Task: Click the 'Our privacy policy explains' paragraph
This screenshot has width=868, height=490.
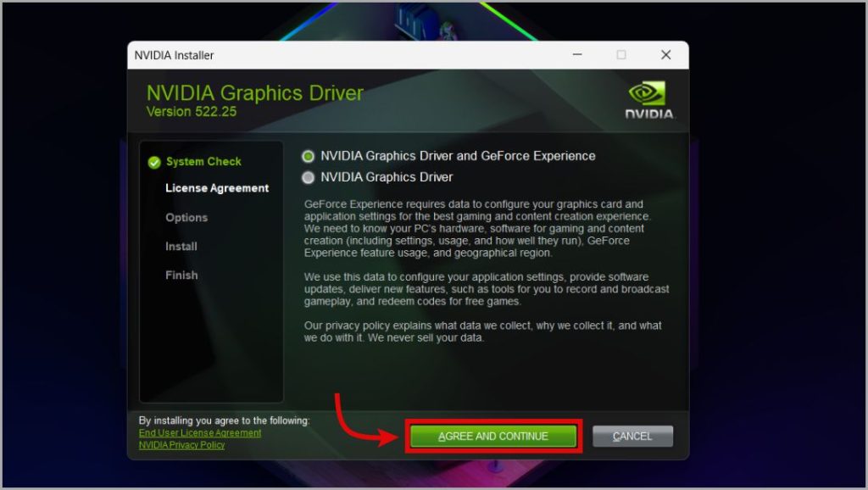Action: (482, 331)
